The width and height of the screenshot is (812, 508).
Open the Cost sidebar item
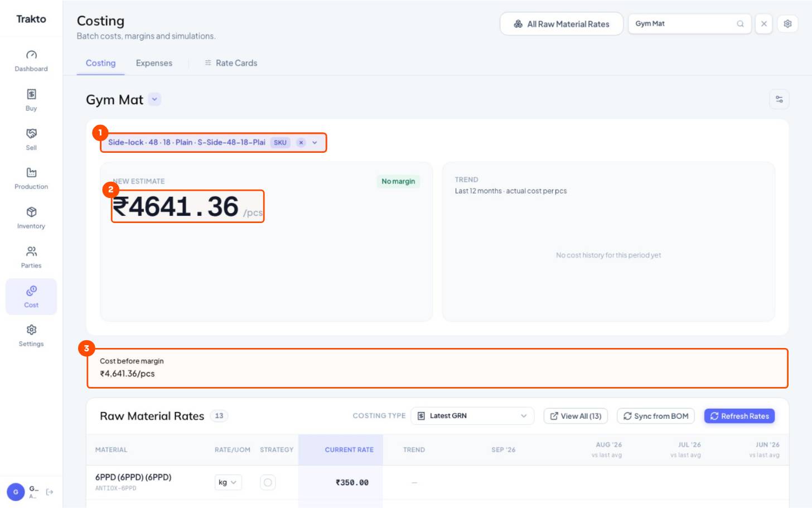point(31,297)
